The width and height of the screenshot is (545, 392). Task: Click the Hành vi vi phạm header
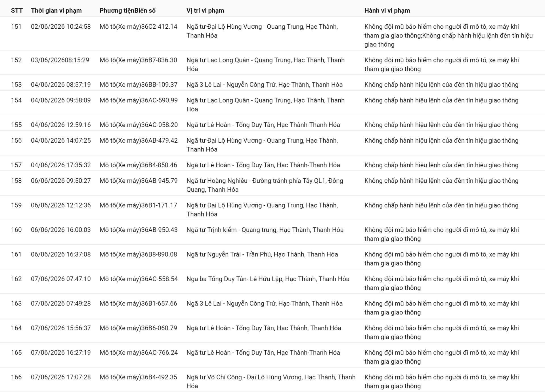[x=387, y=10]
